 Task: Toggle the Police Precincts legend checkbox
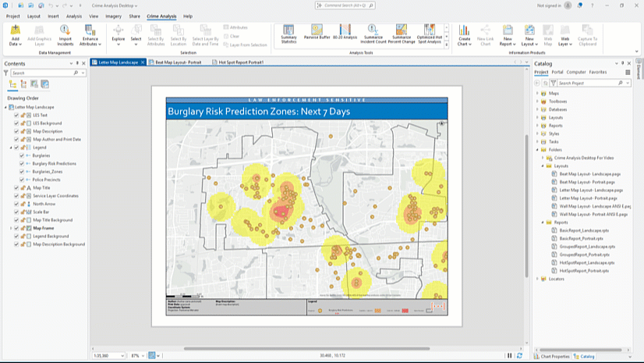coord(22,180)
